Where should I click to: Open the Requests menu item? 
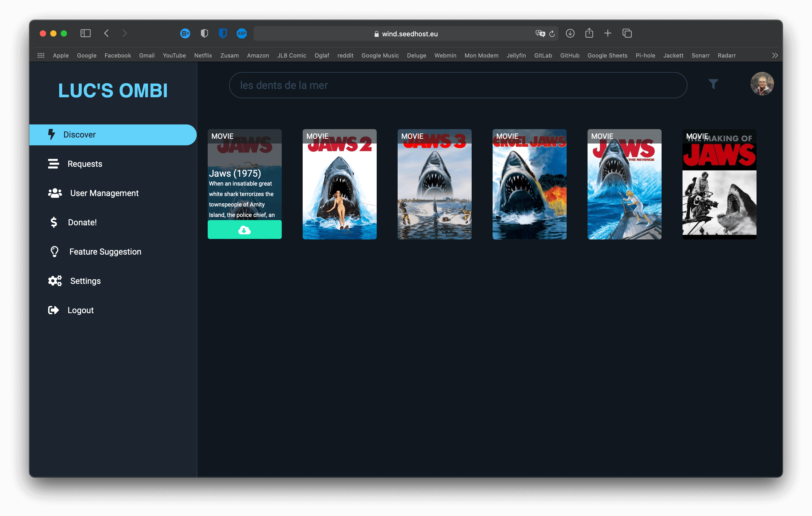tap(85, 164)
